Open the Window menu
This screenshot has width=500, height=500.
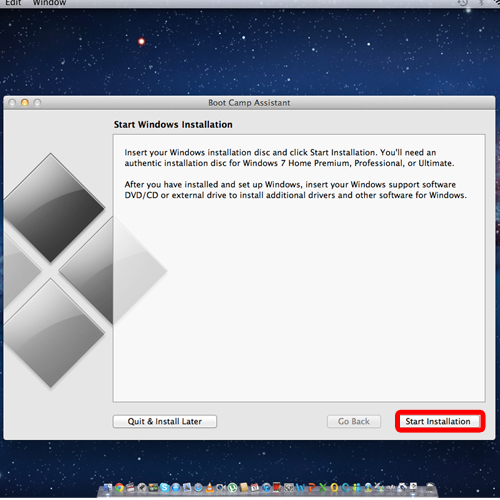click(x=49, y=3)
